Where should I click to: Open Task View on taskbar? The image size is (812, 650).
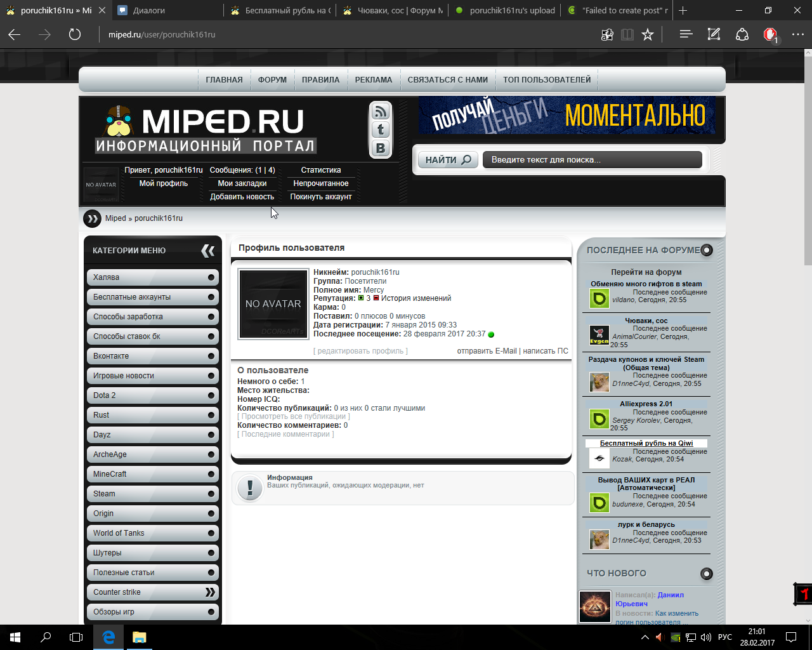point(76,637)
